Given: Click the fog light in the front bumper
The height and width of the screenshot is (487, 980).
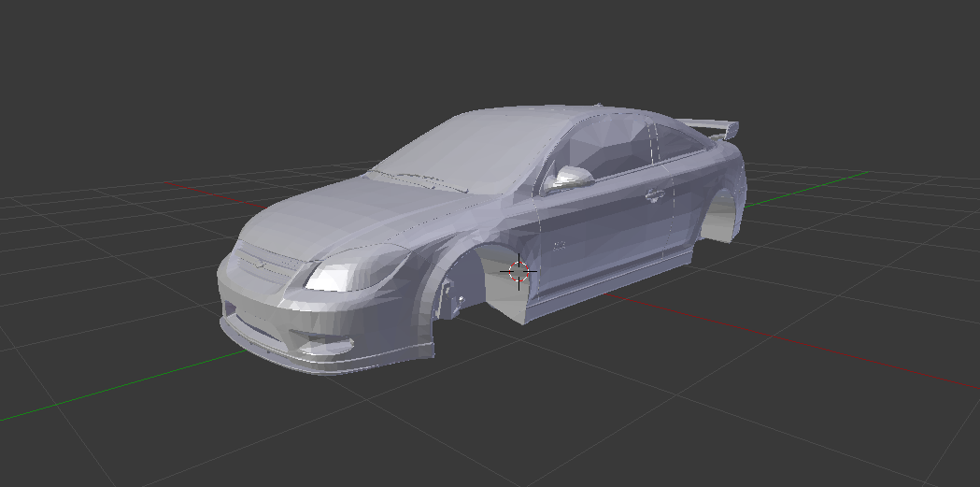Looking at the screenshot, I should [x=327, y=345].
